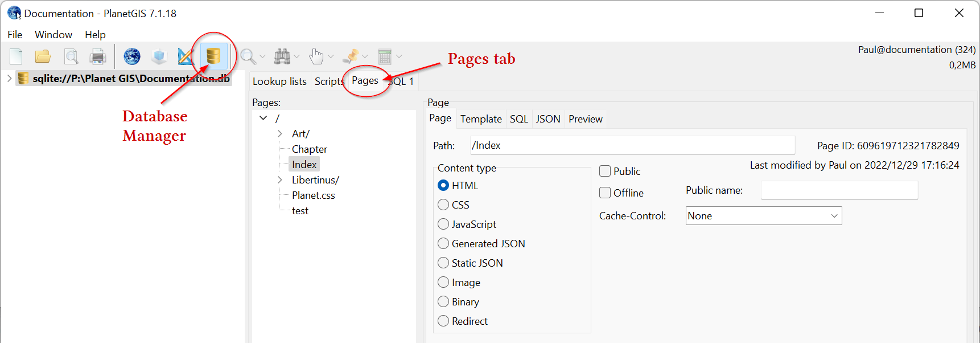Choose the Generated JSON radio option
The image size is (980, 343).
[443, 243]
